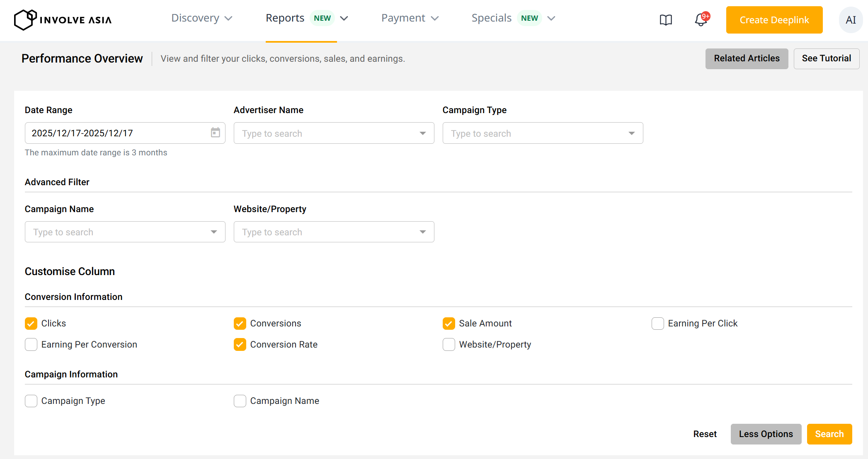Viewport: 868px width, 459px height.
Task: Click the Specials menu chevron arrow
Action: (x=551, y=19)
